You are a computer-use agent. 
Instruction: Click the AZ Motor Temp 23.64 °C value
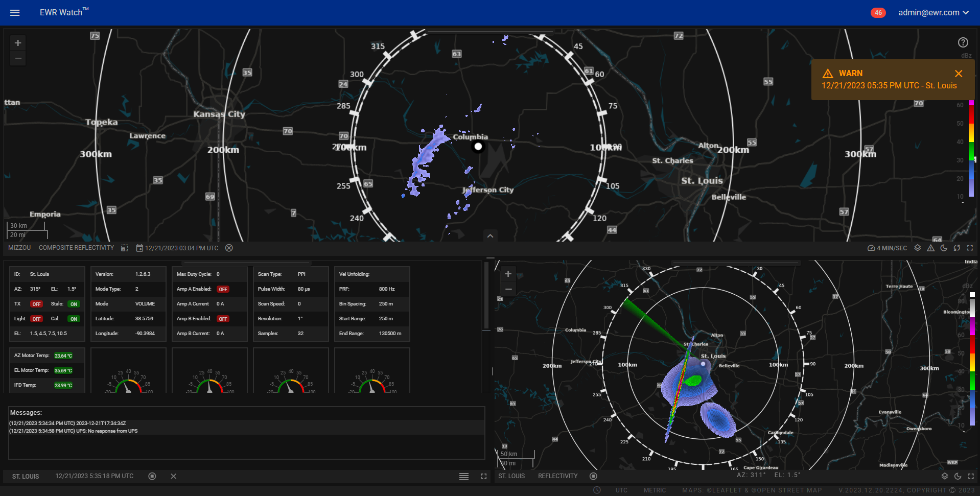63,356
